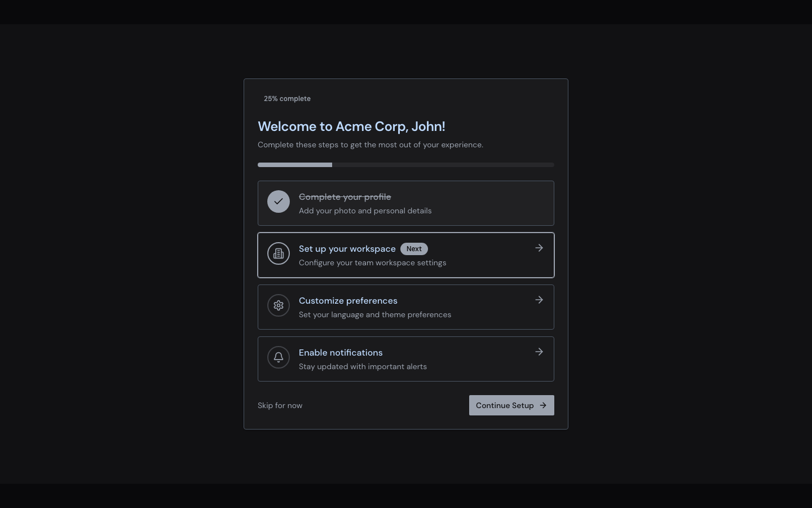
Task: Click 'Stay updated with important alerts' text
Action: coord(363,366)
